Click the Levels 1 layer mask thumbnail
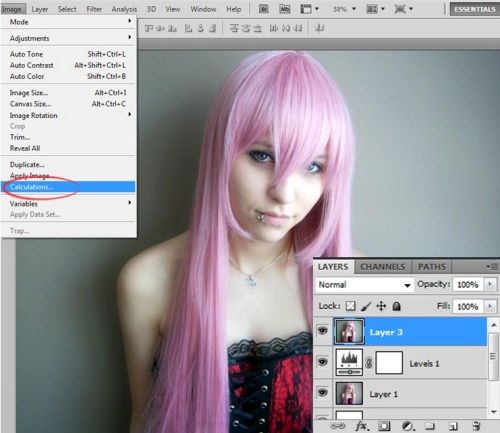The image size is (500, 433). [389, 362]
